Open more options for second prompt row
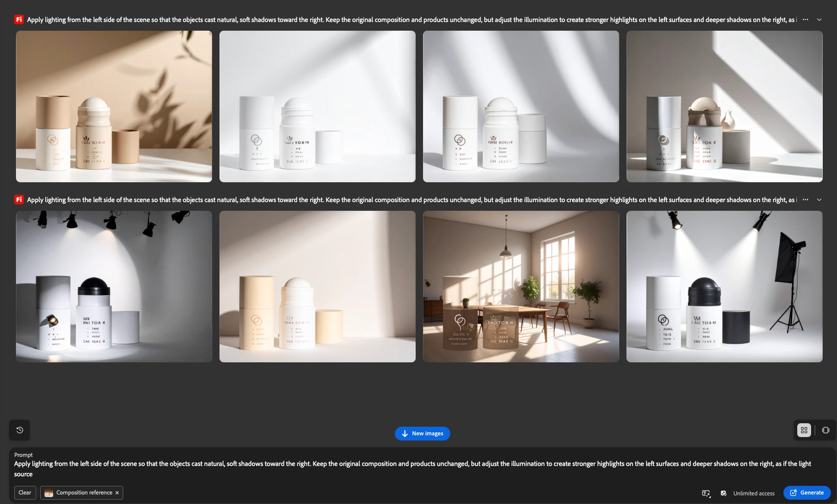 click(805, 200)
